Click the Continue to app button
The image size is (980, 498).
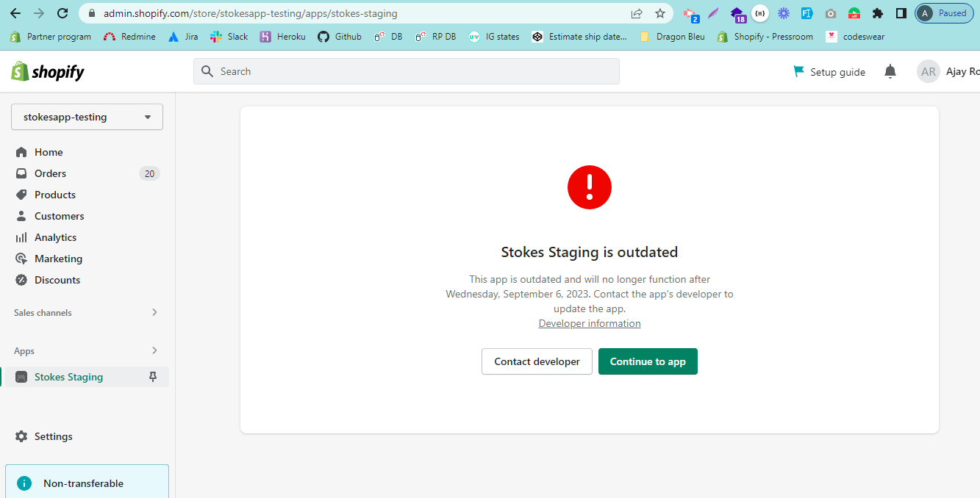[648, 361]
